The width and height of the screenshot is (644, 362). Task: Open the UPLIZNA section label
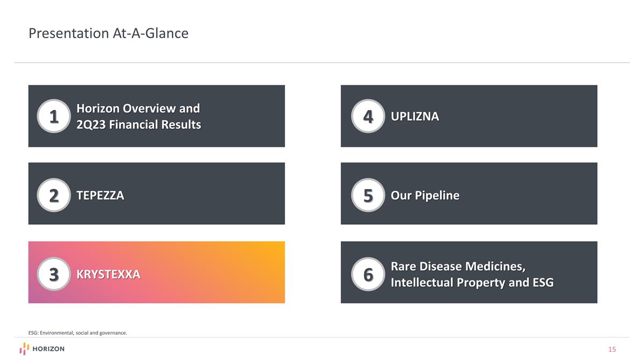pos(415,116)
